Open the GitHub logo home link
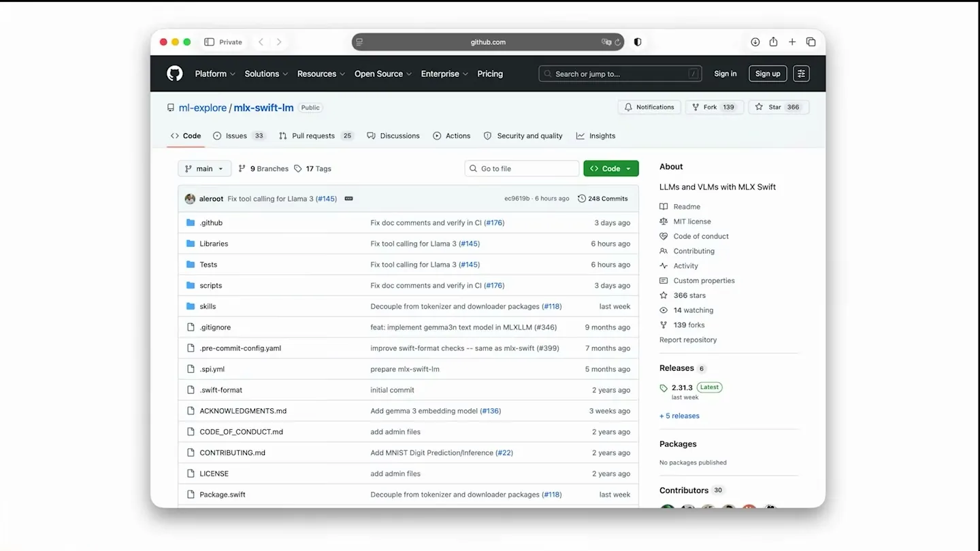This screenshot has width=980, height=551. point(175,73)
